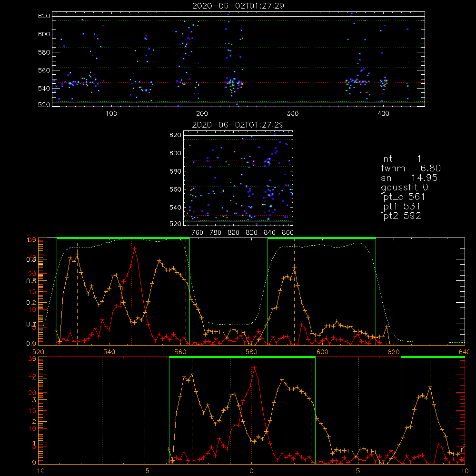Click x-axis label 760 in middle plot
Viewport: 476px width, 476px height.
coord(198,233)
